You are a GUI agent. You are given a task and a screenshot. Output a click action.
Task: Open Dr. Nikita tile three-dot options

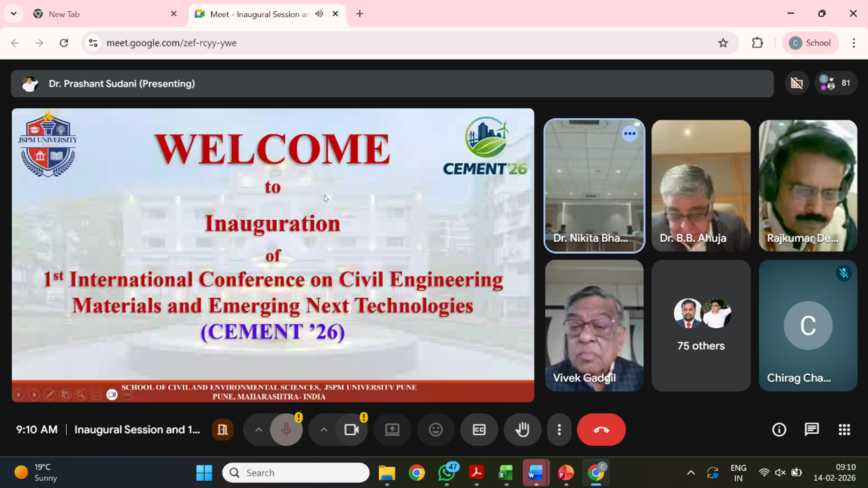pyautogui.click(x=630, y=134)
